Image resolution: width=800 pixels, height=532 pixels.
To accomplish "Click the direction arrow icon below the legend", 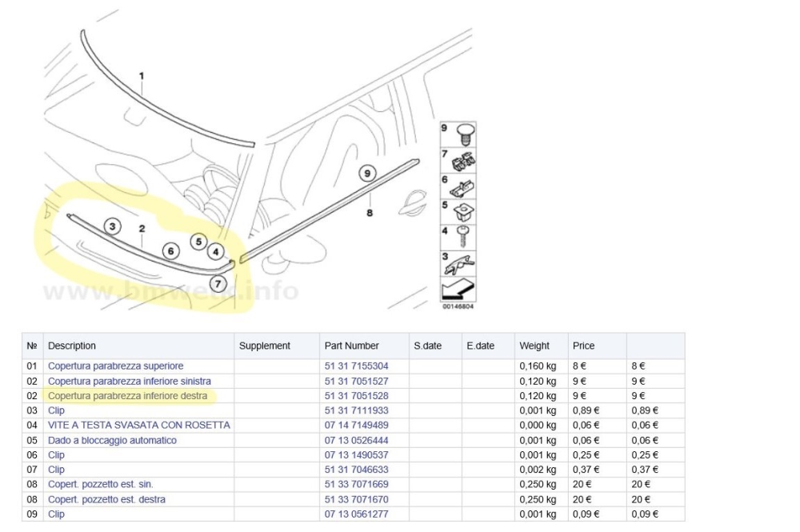I will tap(458, 290).
